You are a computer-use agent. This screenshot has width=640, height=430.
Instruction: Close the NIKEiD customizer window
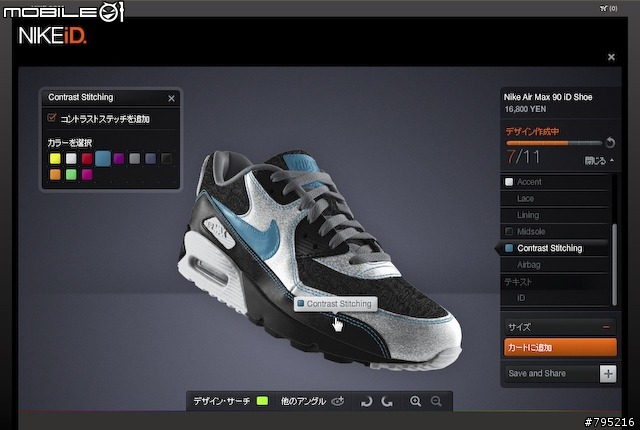tap(611, 57)
